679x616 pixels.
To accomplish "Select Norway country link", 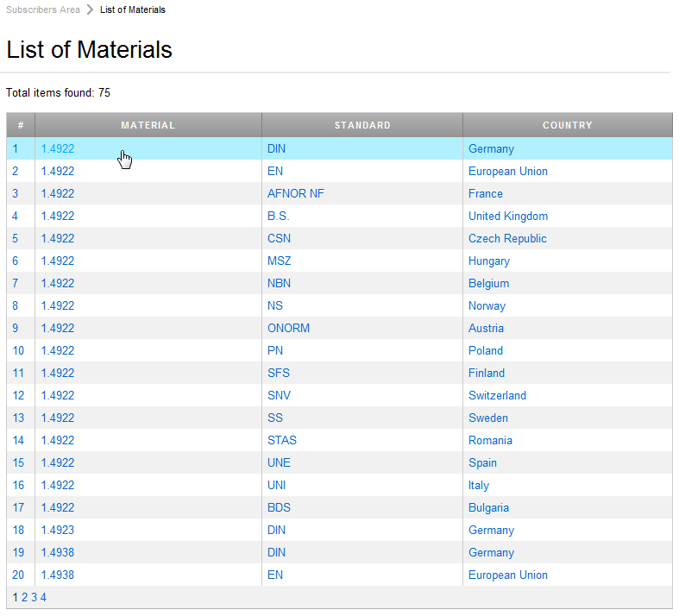I will (x=487, y=305).
